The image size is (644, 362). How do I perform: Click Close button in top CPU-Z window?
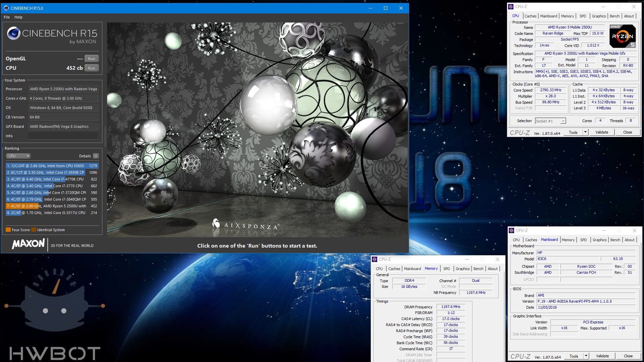(x=628, y=132)
